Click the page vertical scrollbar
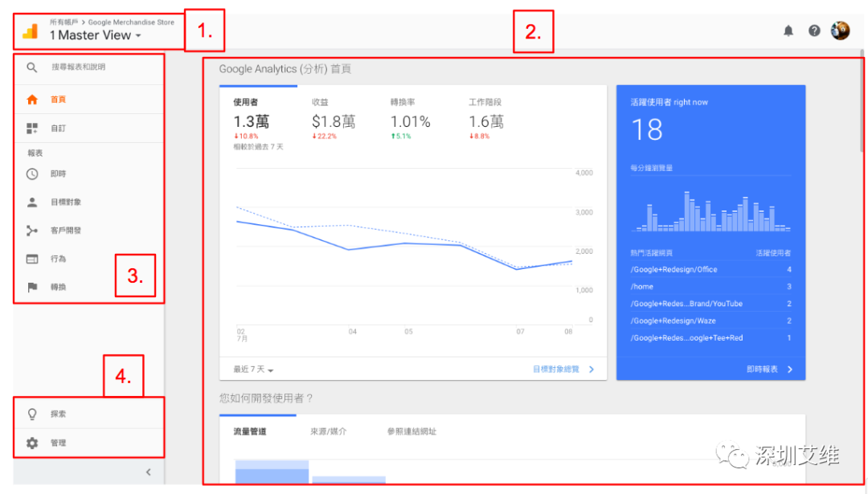Image resolution: width=868 pixels, height=494 pixels. pyautogui.click(x=862, y=102)
